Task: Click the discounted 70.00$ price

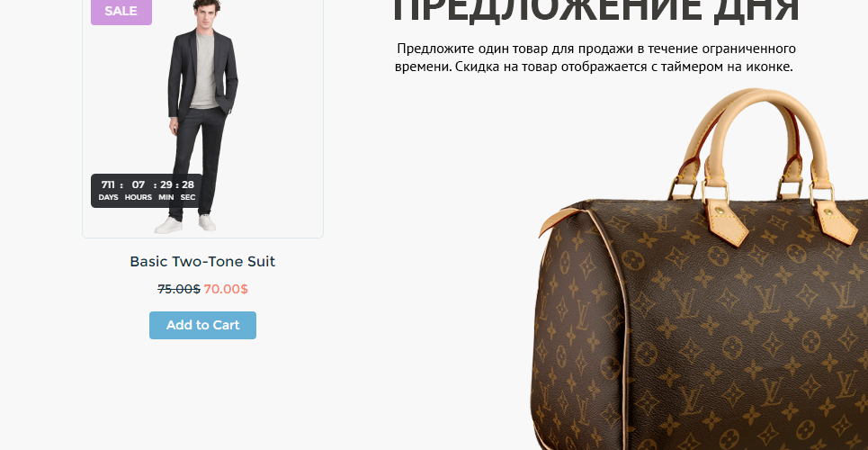Action: (226, 289)
